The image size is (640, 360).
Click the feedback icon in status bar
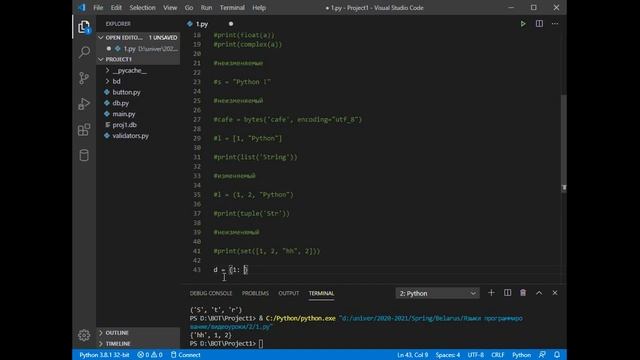point(542,355)
